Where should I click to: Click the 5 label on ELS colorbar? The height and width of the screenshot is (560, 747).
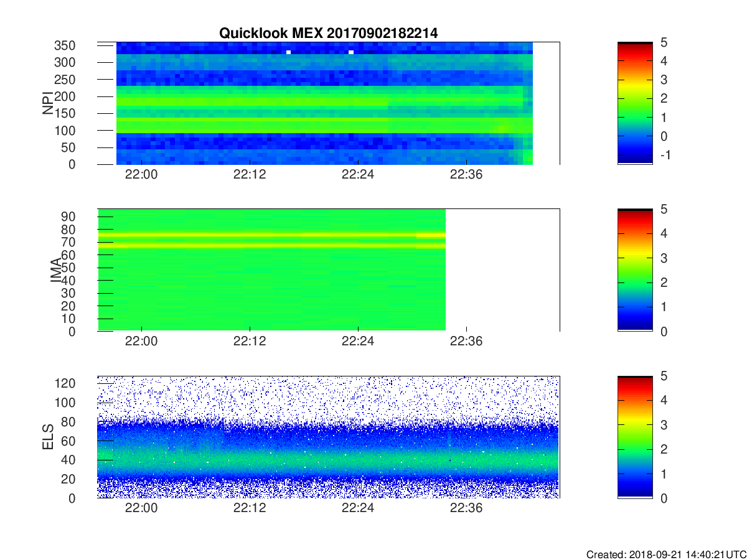[663, 376]
